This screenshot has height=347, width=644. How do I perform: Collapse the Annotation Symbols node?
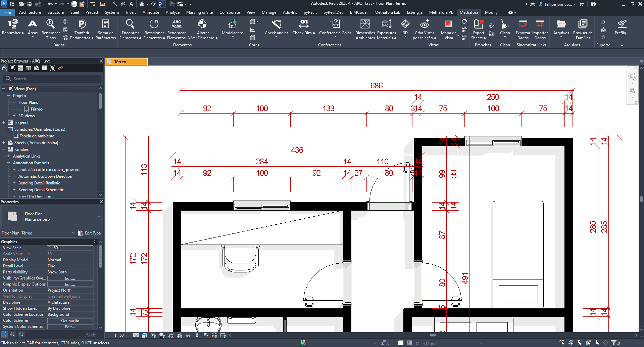click(9, 163)
